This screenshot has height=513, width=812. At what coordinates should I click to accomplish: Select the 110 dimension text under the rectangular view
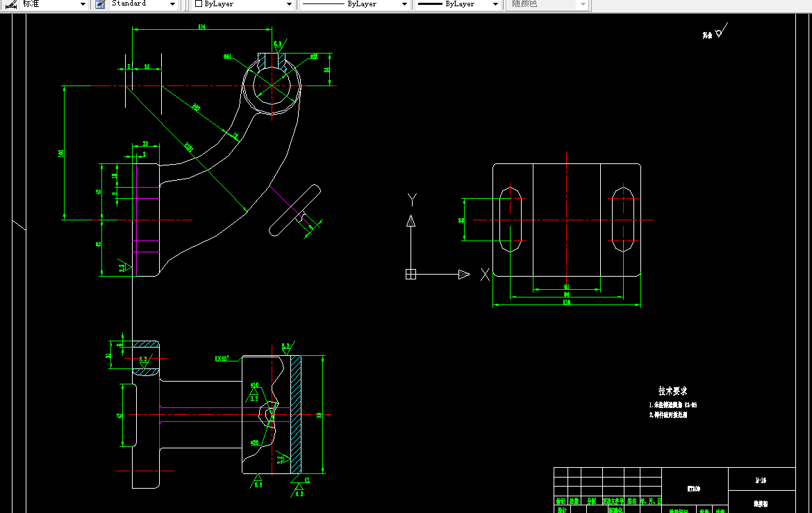point(567,302)
